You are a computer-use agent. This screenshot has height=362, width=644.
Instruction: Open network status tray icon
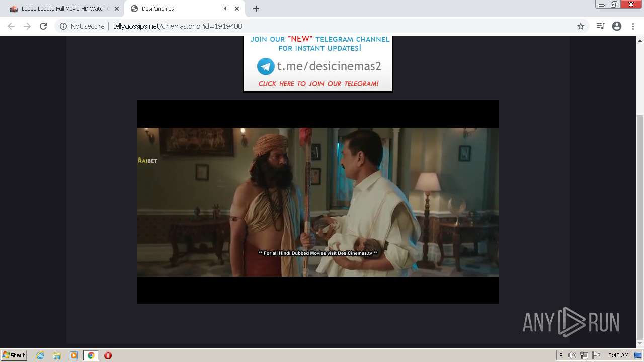pos(584,355)
